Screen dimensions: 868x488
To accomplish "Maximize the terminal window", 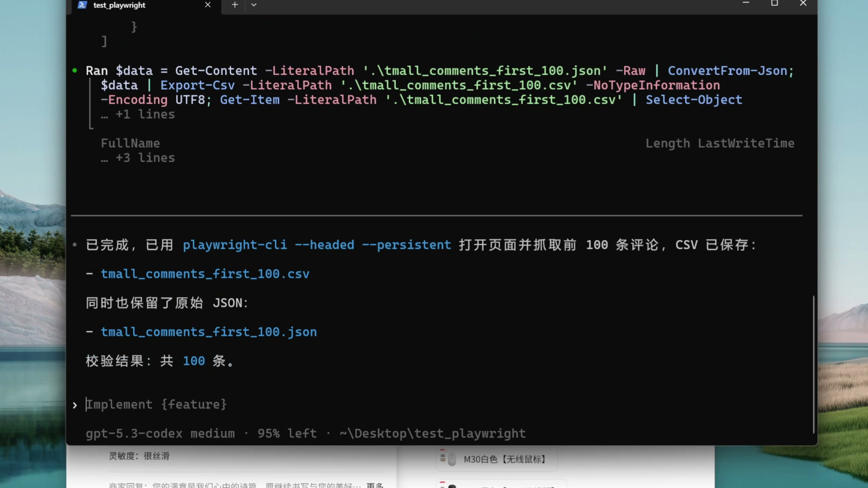I will pyautogui.click(x=774, y=3).
